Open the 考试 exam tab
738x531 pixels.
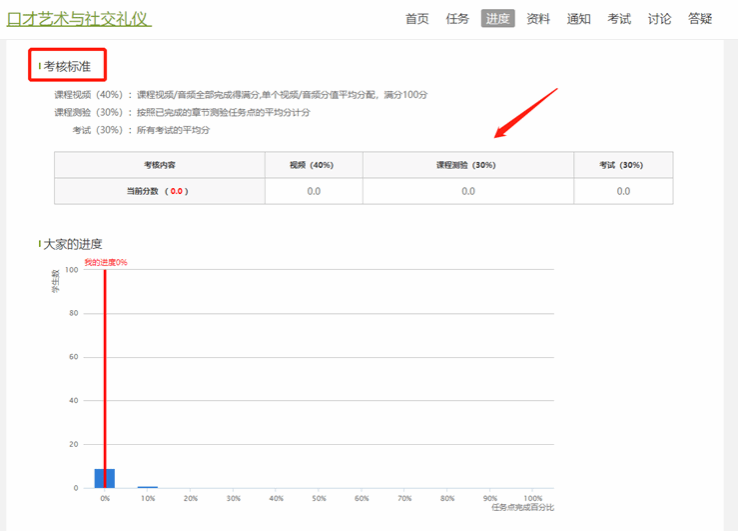[x=619, y=18]
